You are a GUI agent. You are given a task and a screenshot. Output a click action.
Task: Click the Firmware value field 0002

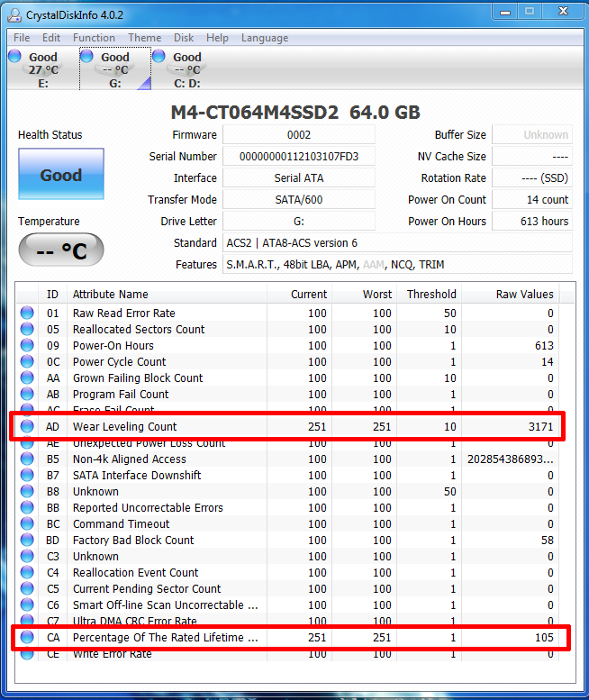[298, 135]
